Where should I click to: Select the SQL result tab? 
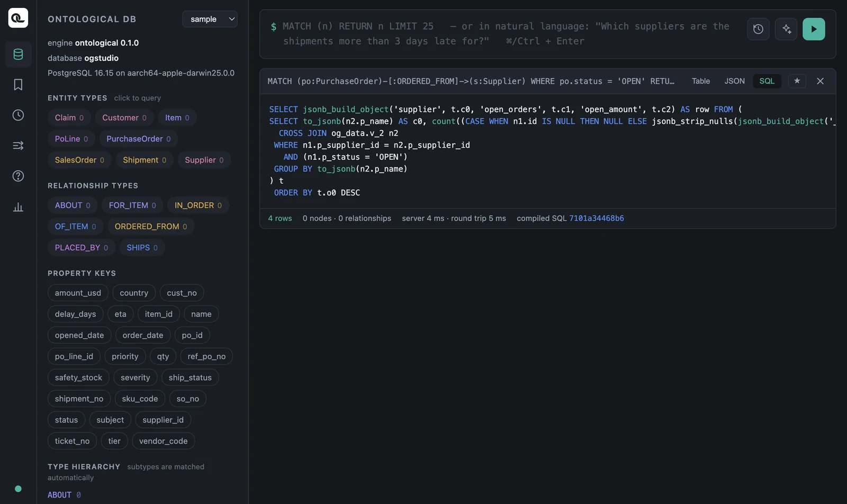tap(767, 81)
